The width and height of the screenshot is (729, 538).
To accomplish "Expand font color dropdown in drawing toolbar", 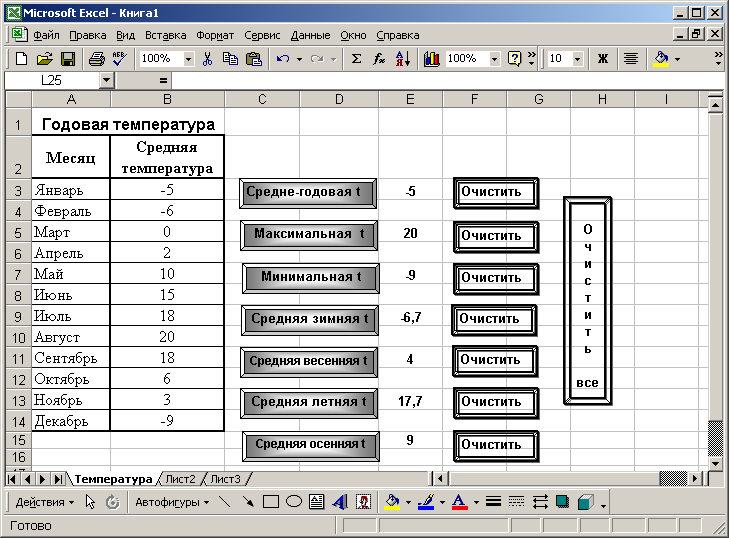I will tap(476, 502).
